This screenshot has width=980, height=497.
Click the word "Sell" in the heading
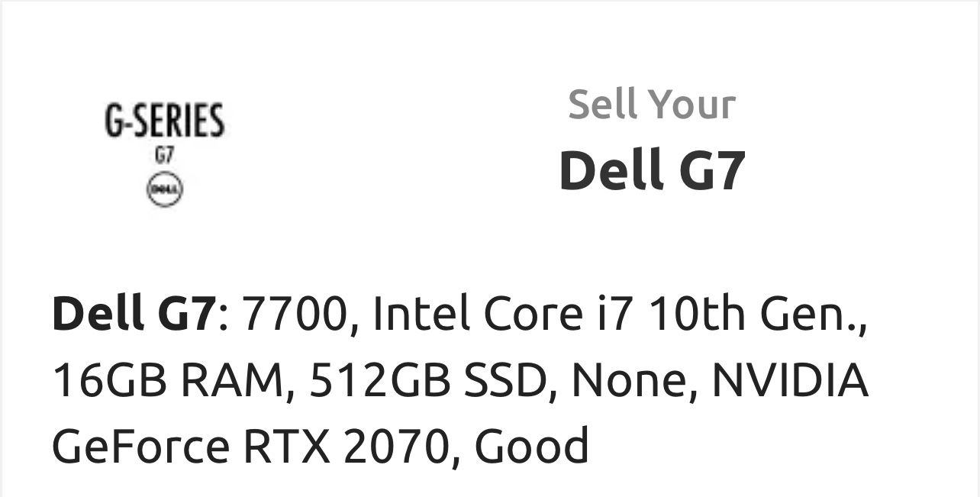click(602, 105)
